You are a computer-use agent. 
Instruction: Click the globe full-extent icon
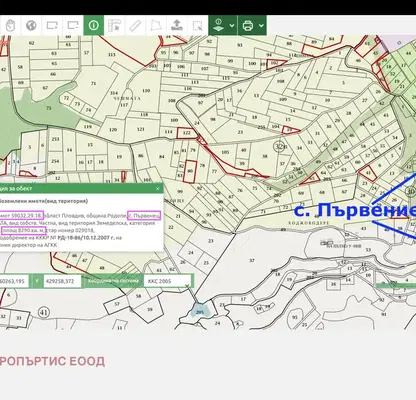[x=31, y=25]
